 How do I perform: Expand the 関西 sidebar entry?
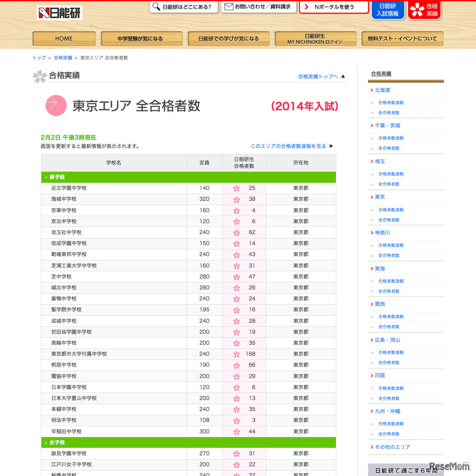tap(379, 304)
